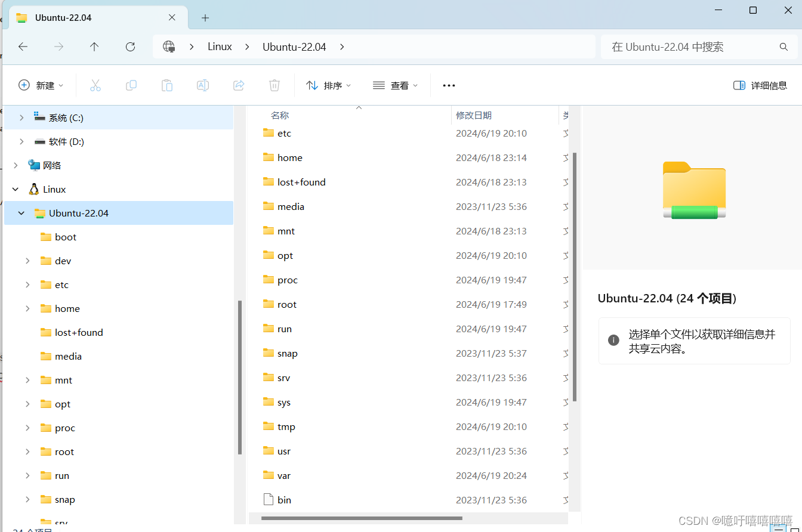Open a new tab with plus button
The height and width of the screenshot is (532, 802).
[205, 18]
